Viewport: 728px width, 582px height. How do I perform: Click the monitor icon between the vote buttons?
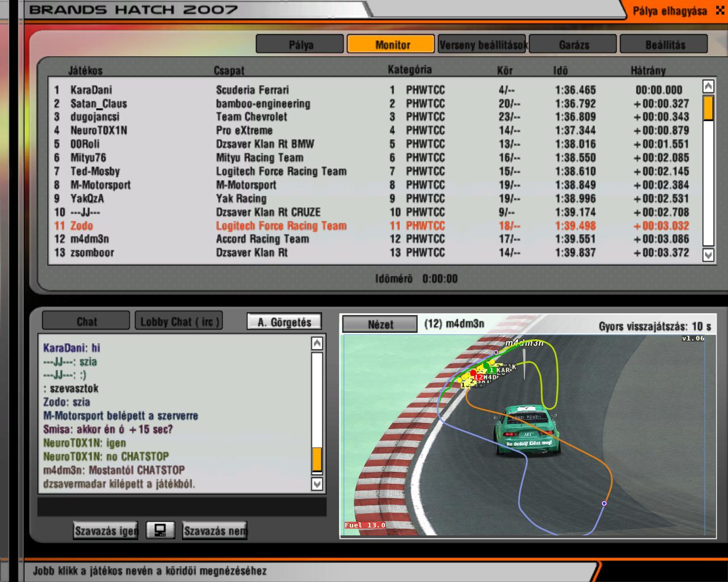160,530
